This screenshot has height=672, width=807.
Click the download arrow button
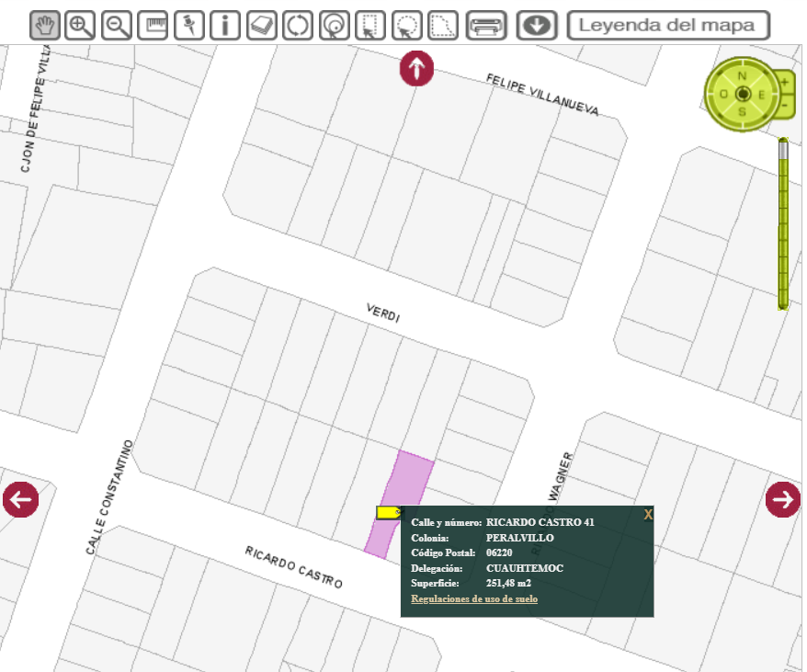(x=538, y=25)
